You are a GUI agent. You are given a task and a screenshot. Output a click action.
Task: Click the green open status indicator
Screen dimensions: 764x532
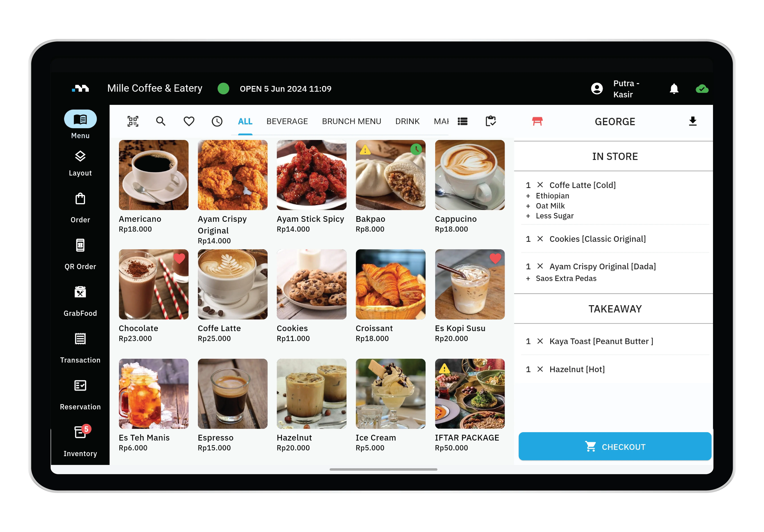tap(223, 89)
